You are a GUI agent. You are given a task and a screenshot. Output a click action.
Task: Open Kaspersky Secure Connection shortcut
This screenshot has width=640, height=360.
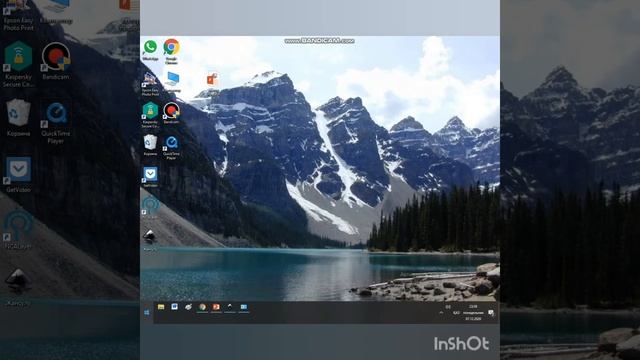[150, 114]
